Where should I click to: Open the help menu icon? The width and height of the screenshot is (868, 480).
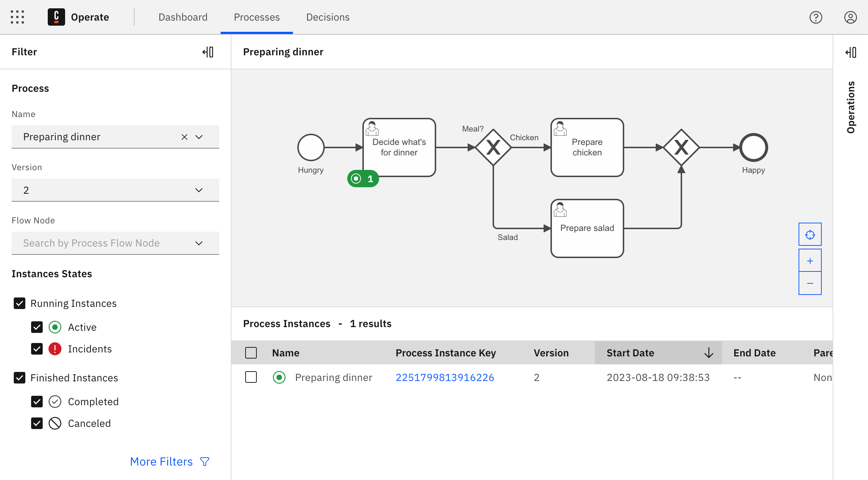pos(816,17)
